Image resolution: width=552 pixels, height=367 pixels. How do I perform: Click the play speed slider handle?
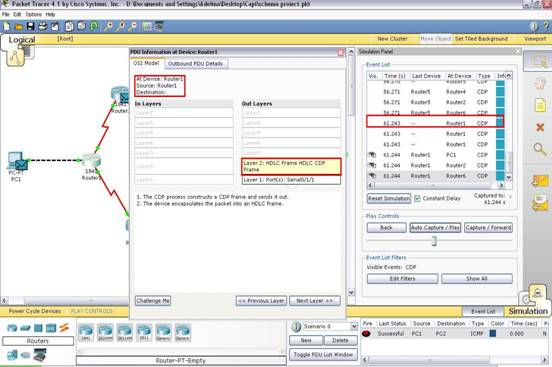434,241
